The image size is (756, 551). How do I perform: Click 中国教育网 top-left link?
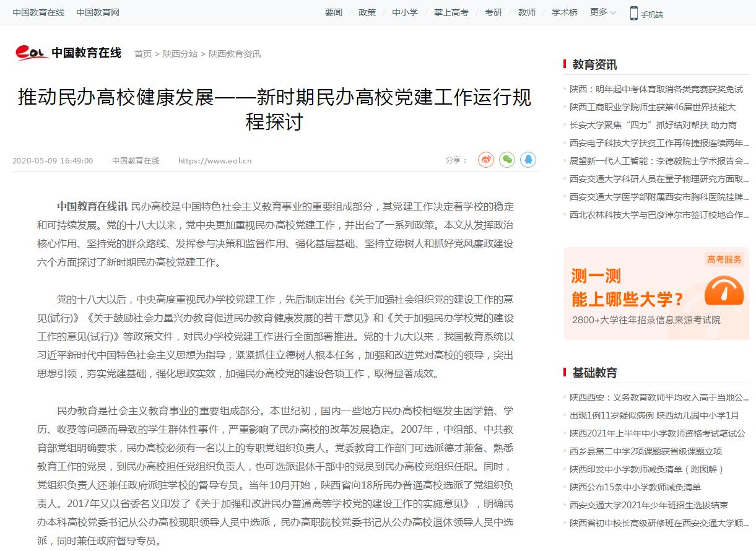(x=98, y=12)
